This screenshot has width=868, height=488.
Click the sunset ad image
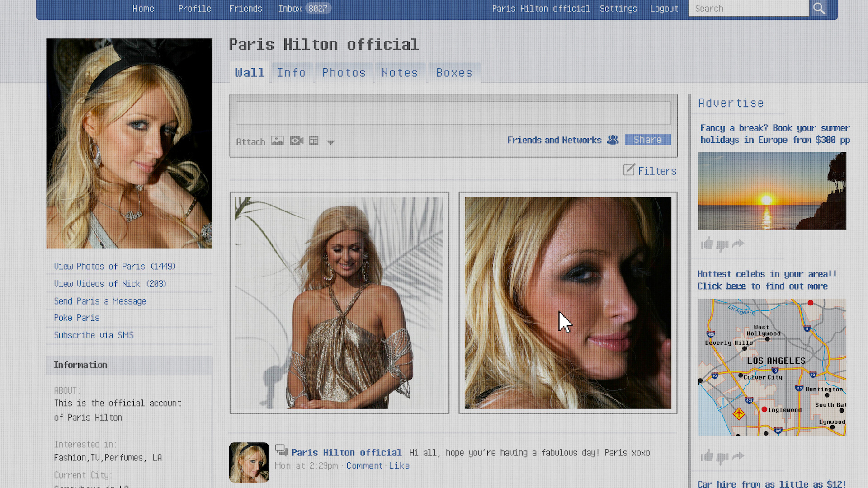point(772,191)
